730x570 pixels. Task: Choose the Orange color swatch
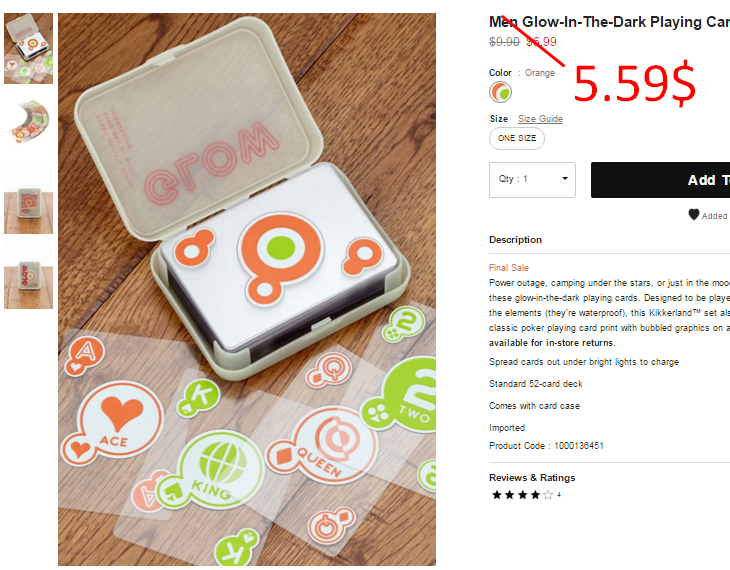click(500, 92)
